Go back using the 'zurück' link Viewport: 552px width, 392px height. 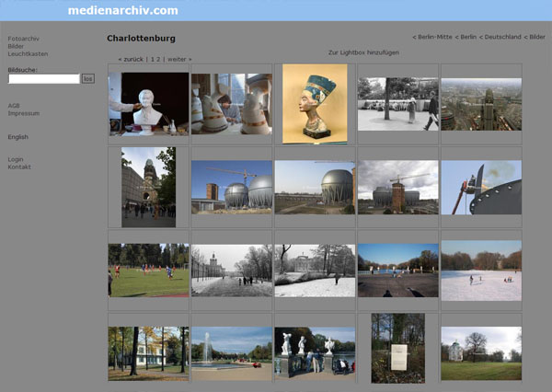pos(132,59)
